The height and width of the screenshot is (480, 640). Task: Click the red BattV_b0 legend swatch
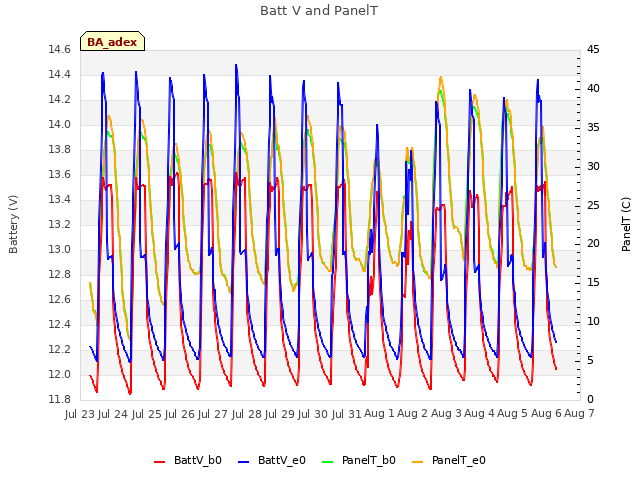click(x=160, y=462)
